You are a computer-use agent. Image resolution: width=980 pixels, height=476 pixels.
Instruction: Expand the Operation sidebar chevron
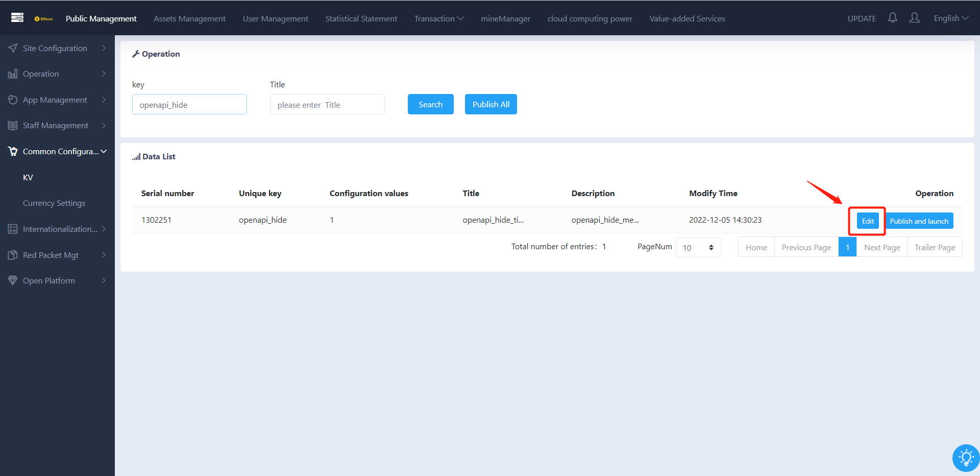(104, 74)
